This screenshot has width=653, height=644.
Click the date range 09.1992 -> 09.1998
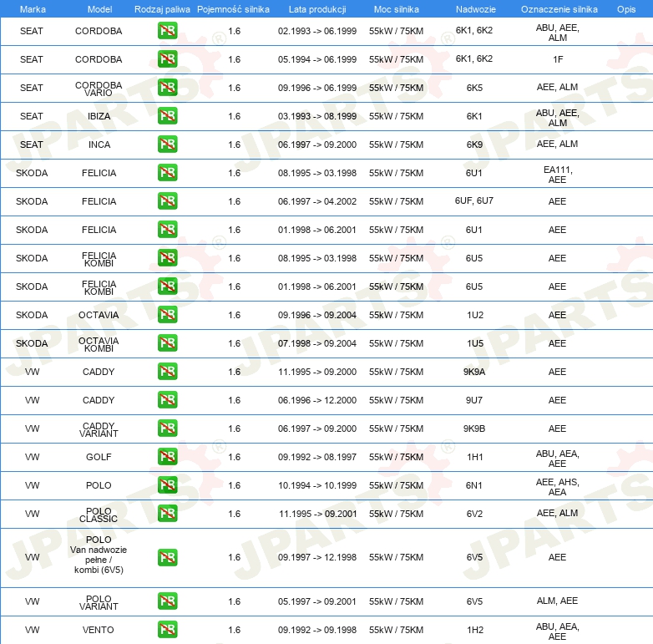coord(317,630)
